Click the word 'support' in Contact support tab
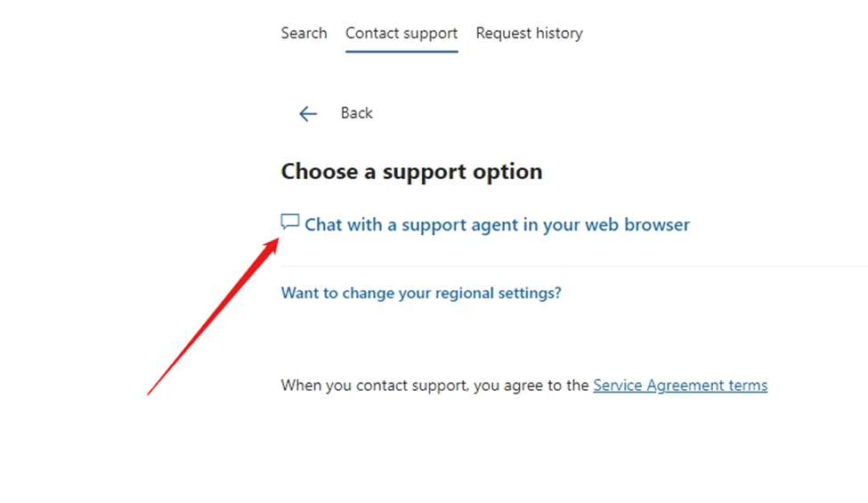The height and width of the screenshot is (503, 868). coord(431,35)
